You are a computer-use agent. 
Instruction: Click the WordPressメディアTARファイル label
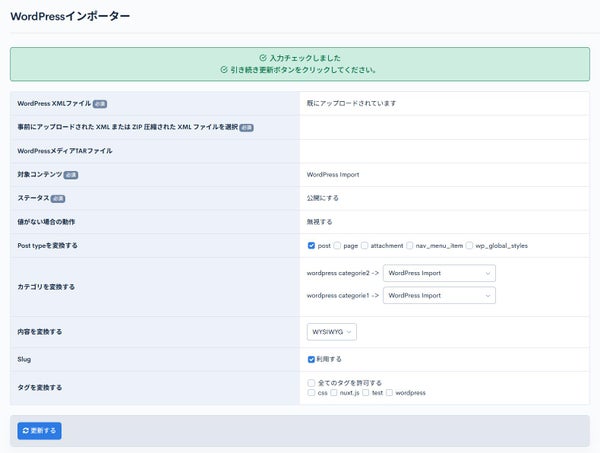[x=65, y=151]
